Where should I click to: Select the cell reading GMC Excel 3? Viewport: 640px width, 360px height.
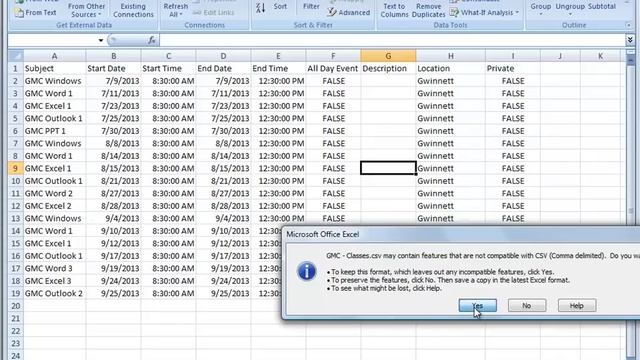(54, 281)
